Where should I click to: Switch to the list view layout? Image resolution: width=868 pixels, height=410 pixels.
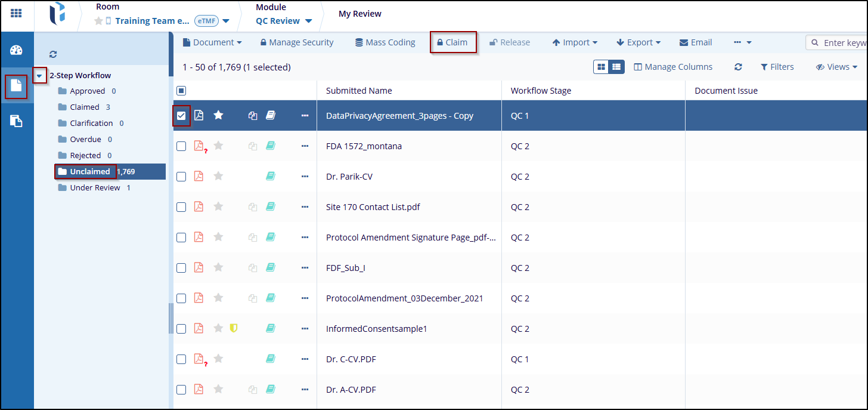(x=616, y=67)
